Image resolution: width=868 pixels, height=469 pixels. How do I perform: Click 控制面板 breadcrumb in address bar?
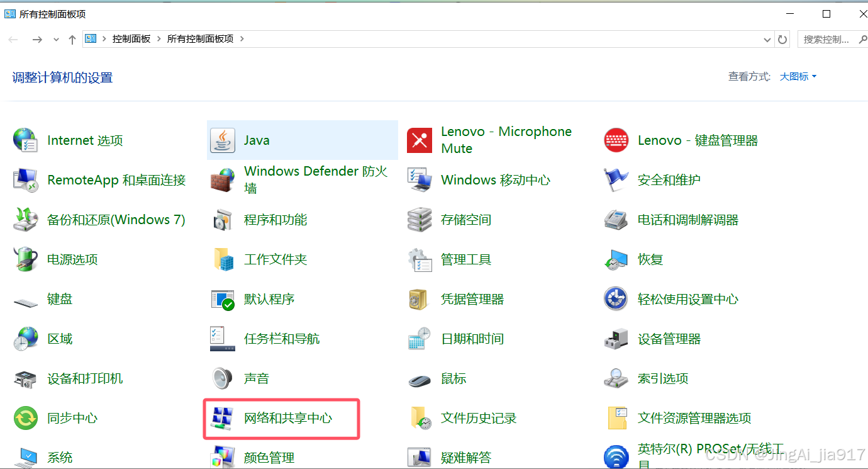131,39
